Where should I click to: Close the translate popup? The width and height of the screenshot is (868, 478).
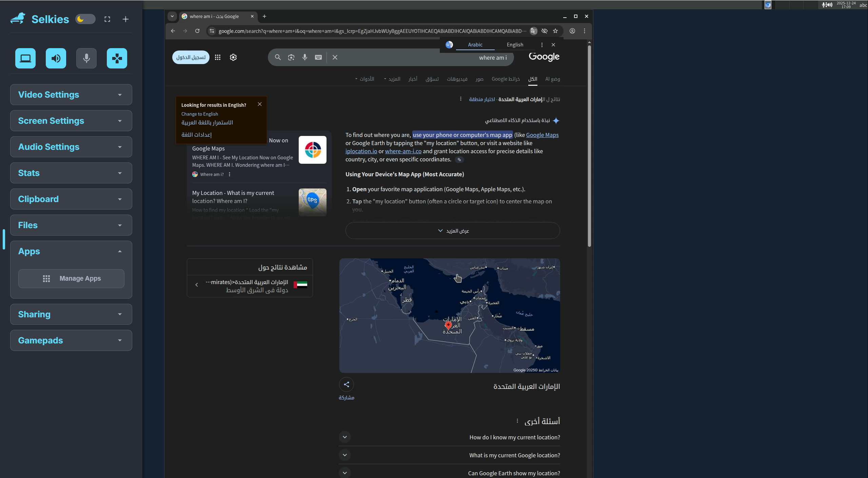(x=553, y=45)
